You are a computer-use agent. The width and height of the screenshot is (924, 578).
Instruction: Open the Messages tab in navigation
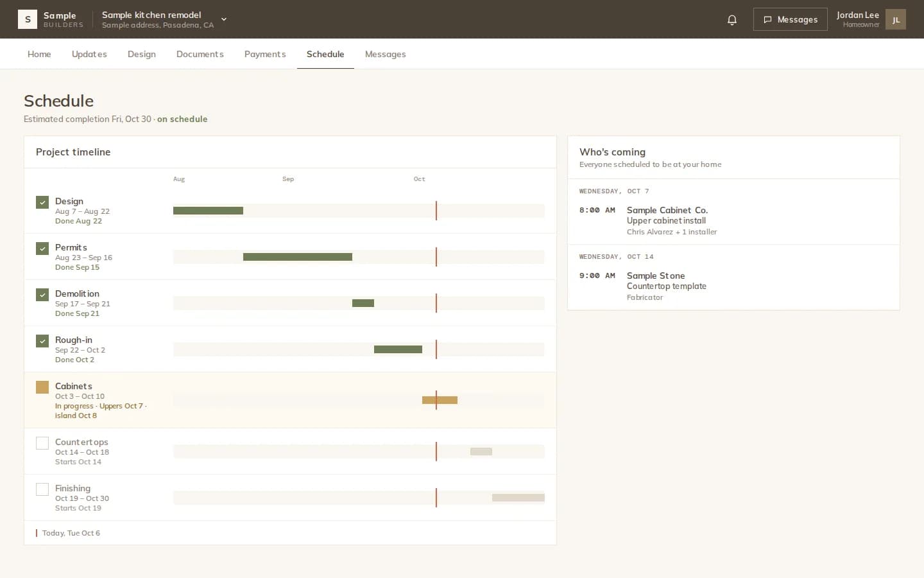point(385,54)
